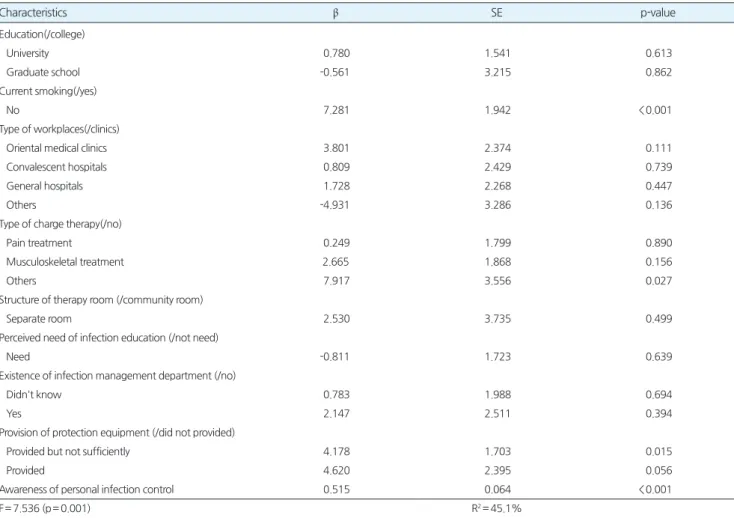Select 'Type of charge therapy(/no)' heading
This screenshot has height=518, width=734.
click(61, 224)
